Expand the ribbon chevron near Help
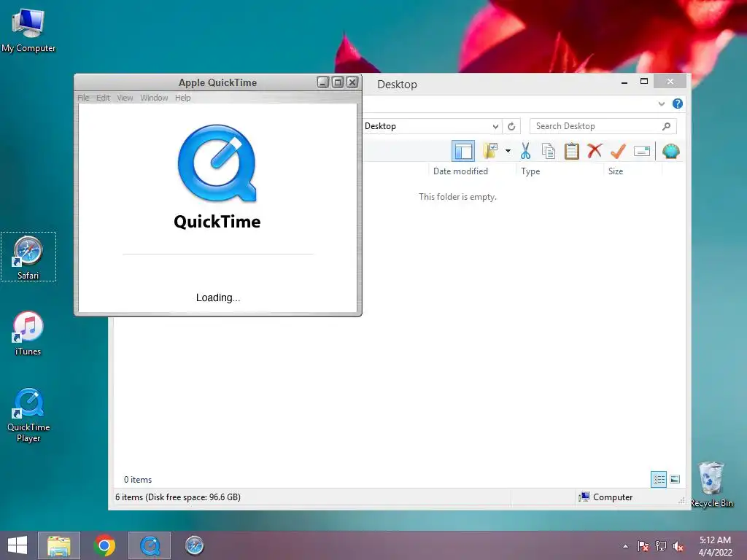 pyautogui.click(x=661, y=104)
